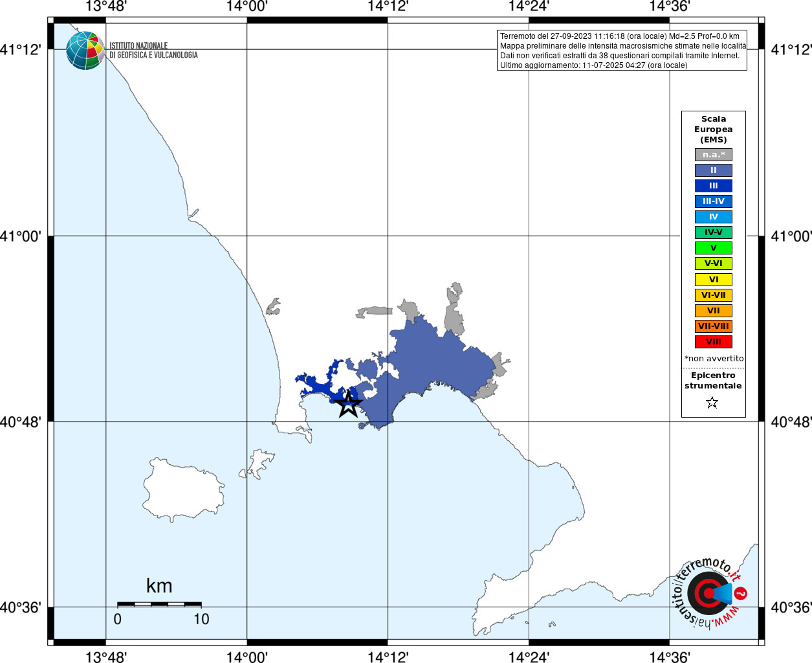Select the IV-V legend swatch
The image size is (812, 663).
click(x=714, y=232)
